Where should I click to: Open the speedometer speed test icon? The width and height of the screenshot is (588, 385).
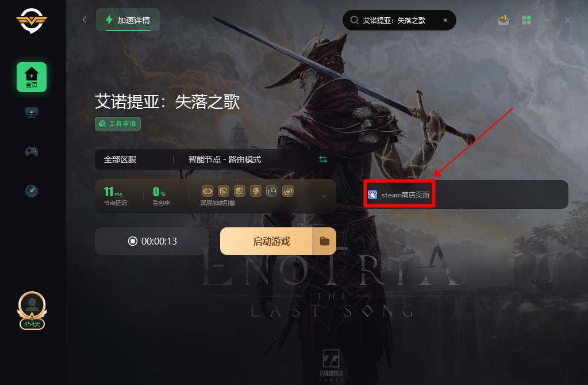pos(32,191)
